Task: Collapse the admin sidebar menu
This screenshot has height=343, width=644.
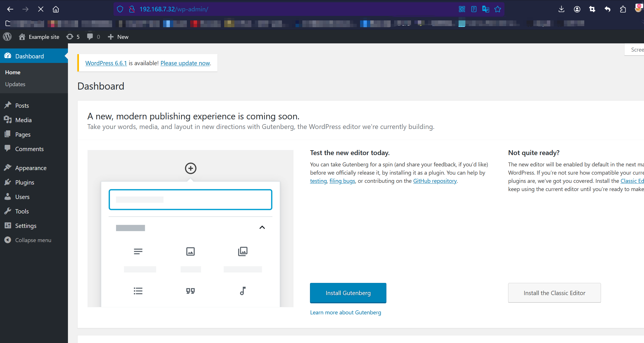Action: [8, 240]
